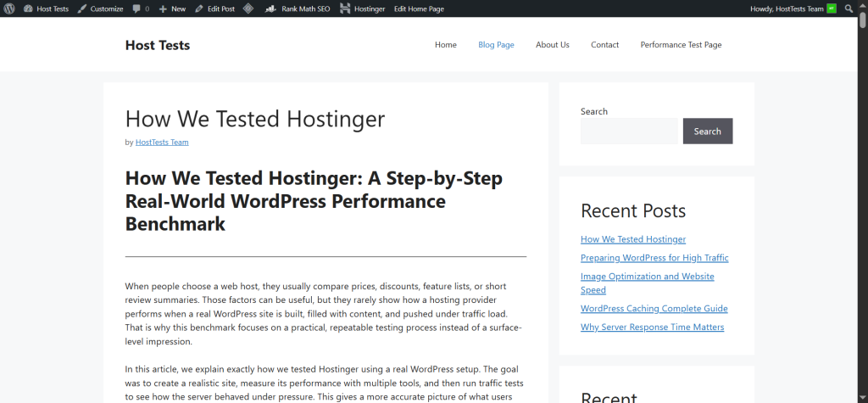The width and height of the screenshot is (868, 403).
Task: Open Rank Math SEO in admin bar
Action: point(297,8)
